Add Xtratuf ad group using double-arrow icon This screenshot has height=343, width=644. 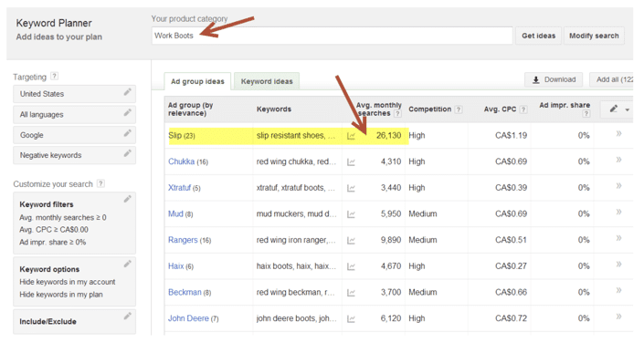coord(618,186)
